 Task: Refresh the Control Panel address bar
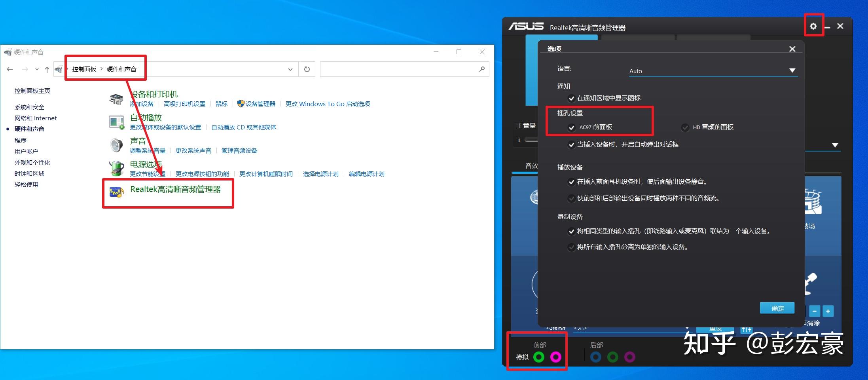[307, 69]
